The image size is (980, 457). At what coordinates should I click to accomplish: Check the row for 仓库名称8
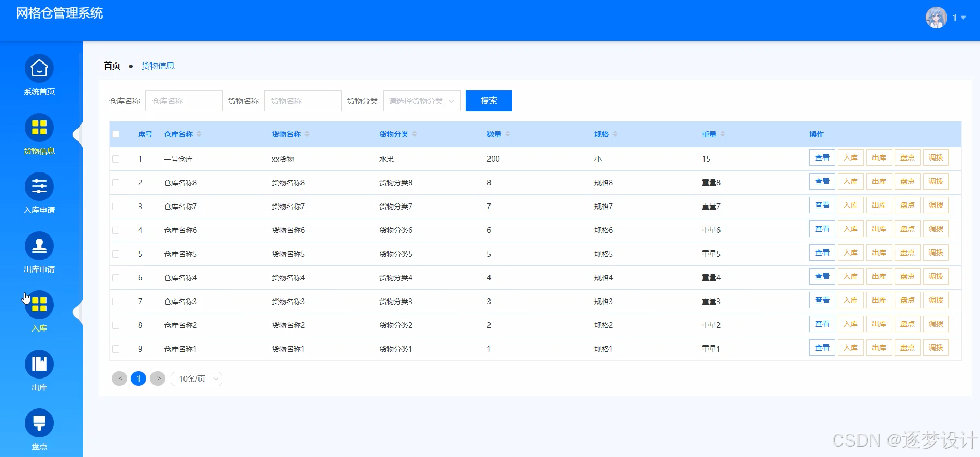click(116, 183)
